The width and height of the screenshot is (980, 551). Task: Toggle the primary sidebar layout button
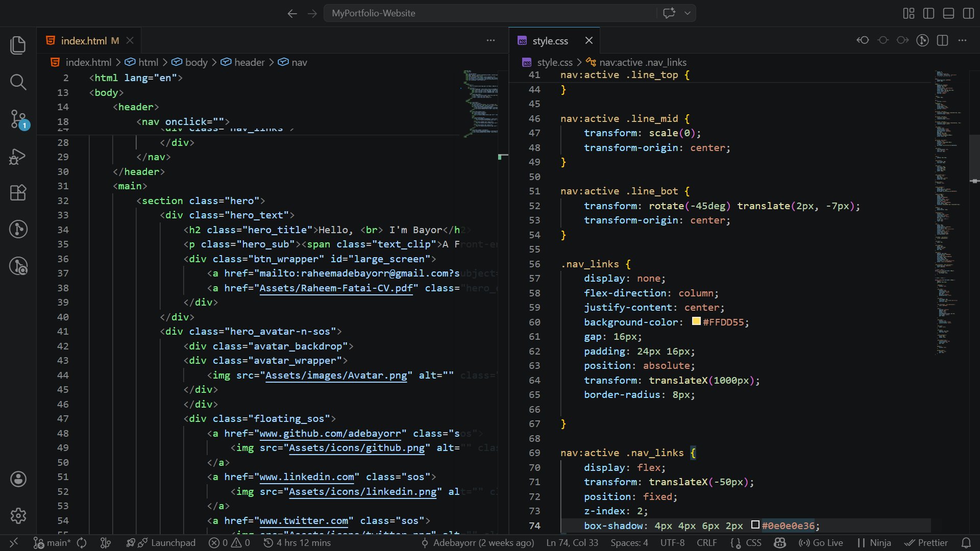pyautogui.click(x=928, y=13)
